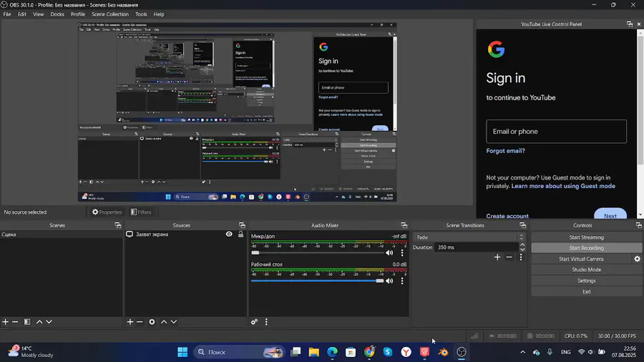Screen dimensions: 644x362
Task: Move source down arrow in Sources panel
Action: coord(174,322)
